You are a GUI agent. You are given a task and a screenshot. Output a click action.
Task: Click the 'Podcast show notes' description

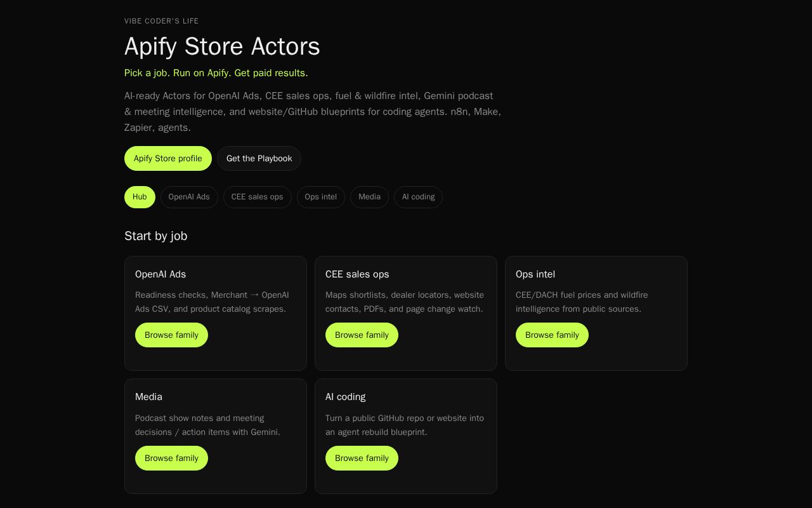[x=207, y=425]
